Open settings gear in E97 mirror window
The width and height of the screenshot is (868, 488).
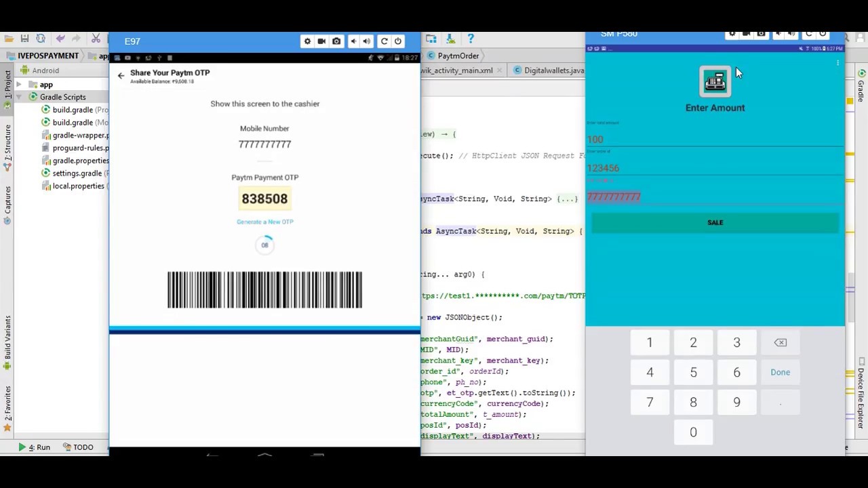point(307,41)
